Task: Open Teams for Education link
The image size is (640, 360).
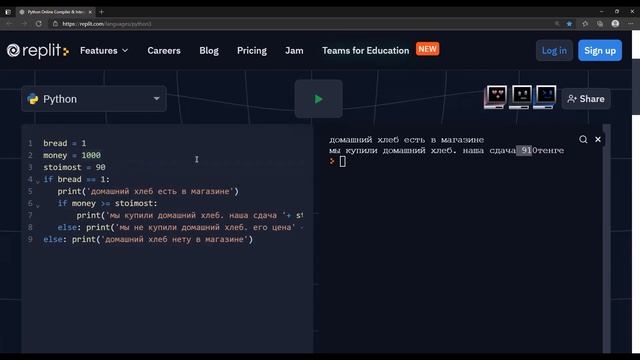Action: (365, 51)
